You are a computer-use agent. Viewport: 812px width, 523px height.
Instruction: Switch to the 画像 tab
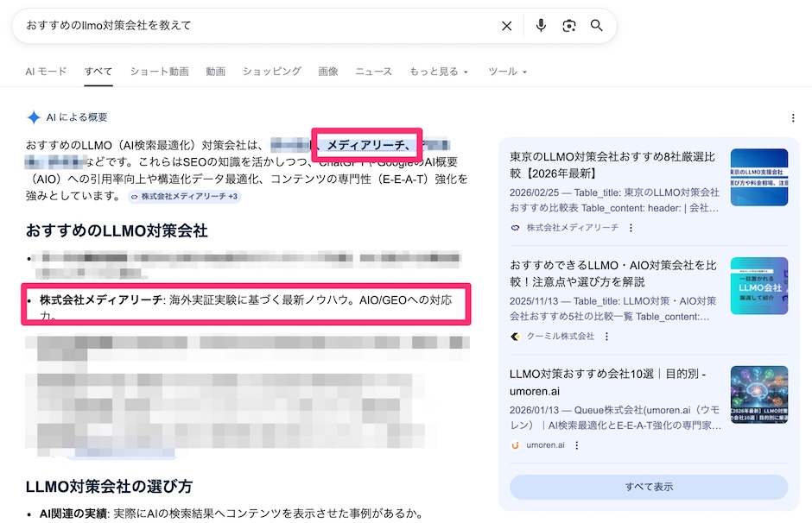coord(327,72)
